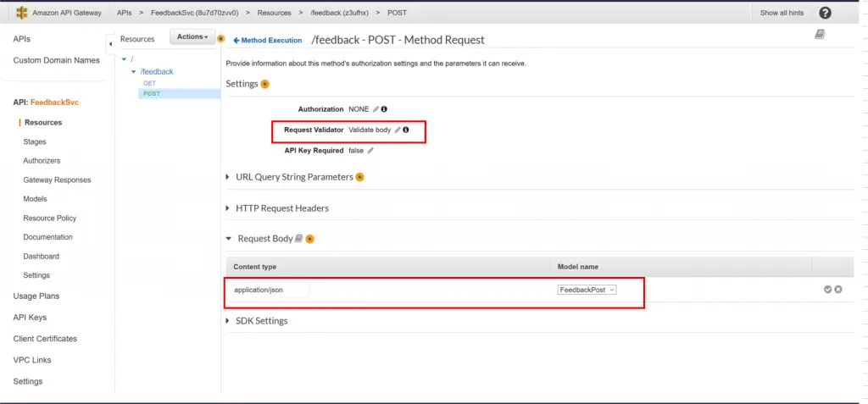Click hint dot beside Request Body heading

[310, 239]
